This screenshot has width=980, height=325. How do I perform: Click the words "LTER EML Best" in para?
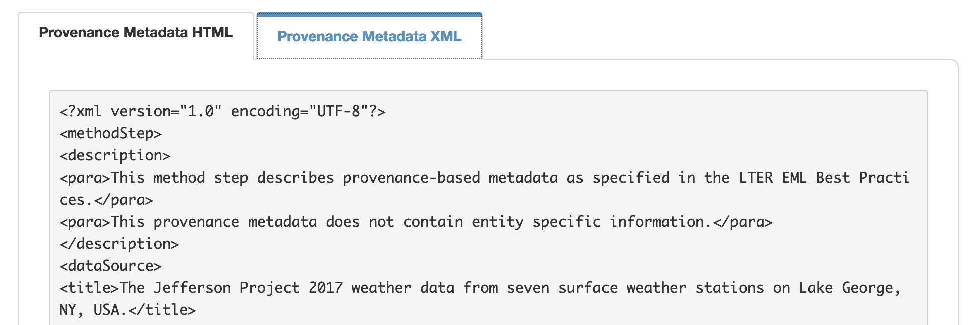tap(794, 178)
